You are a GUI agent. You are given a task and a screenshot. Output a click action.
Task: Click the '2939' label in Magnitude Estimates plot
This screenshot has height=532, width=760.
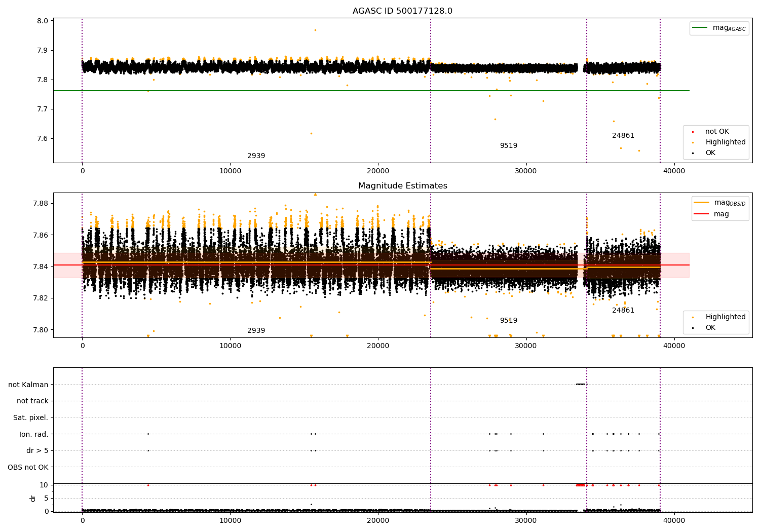click(256, 331)
